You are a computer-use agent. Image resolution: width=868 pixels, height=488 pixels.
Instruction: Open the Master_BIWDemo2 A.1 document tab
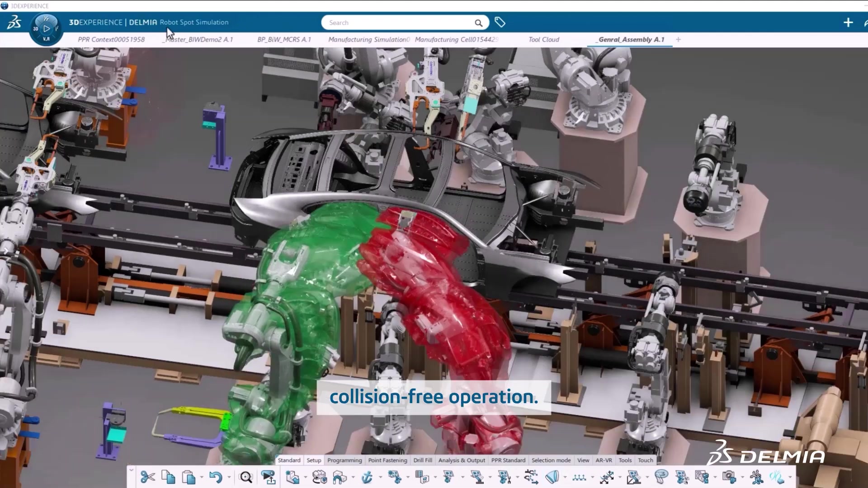tap(198, 39)
